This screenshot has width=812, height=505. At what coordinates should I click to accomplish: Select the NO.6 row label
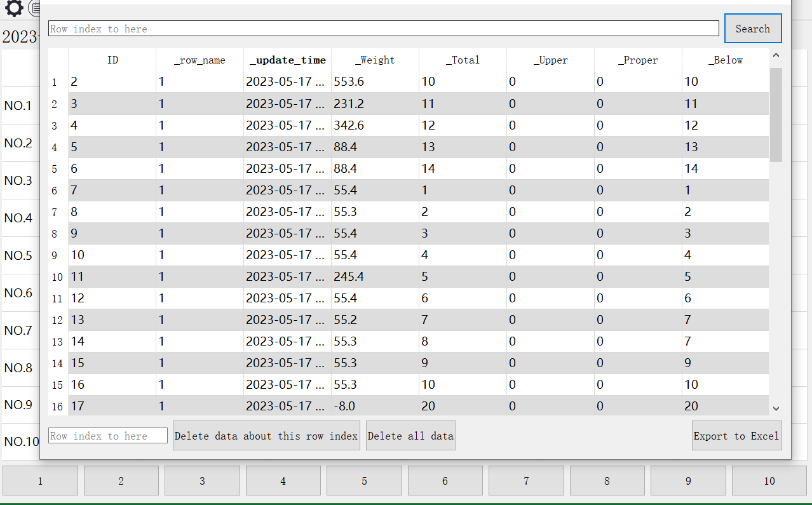[x=18, y=293]
